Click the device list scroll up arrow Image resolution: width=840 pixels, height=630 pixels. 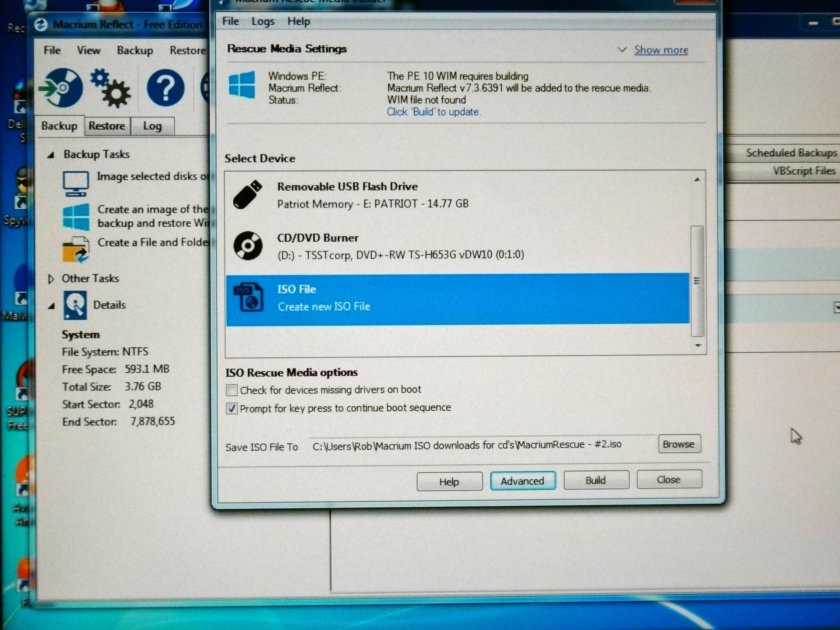click(697, 180)
